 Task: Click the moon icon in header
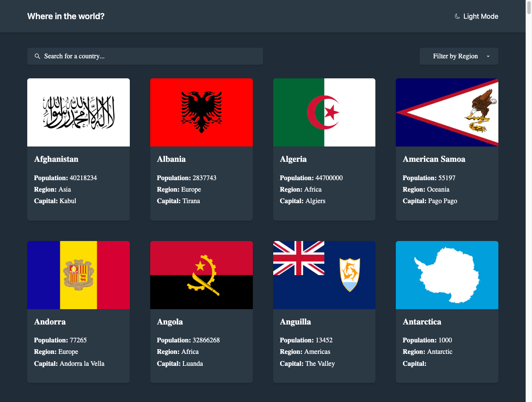click(x=457, y=16)
